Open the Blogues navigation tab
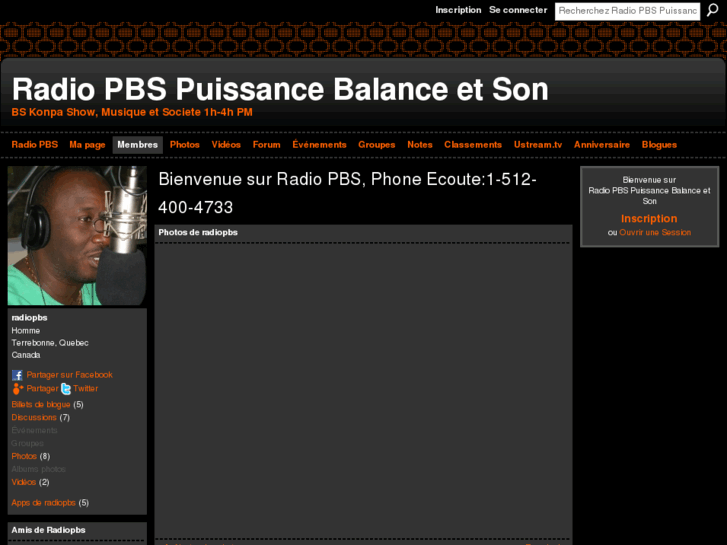This screenshot has height=545, width=727. tap(659, 145)
